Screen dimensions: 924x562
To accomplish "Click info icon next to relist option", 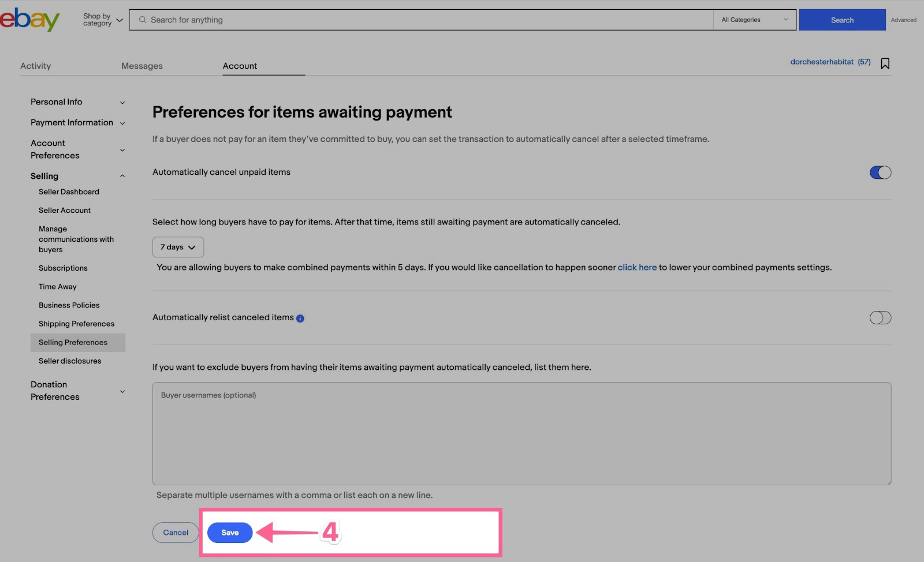I will coord(300,319).
